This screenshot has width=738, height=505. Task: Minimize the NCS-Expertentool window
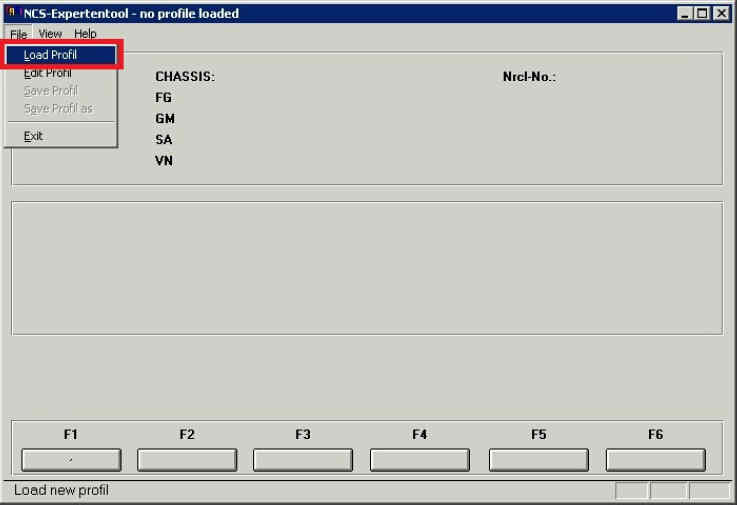(685, 13)
